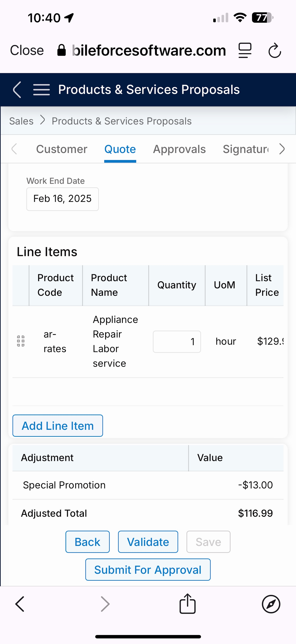Grab the drag handle on ar-rates row
Screen dimensions: 296x644
coord(21,341)
